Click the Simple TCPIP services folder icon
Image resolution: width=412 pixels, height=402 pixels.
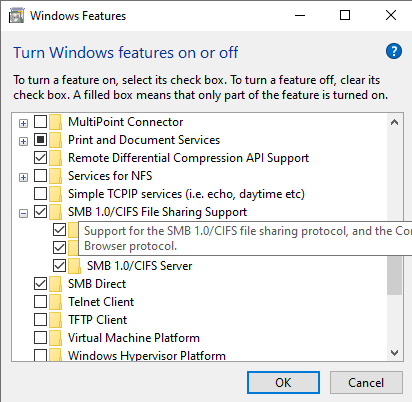(55, 194)
